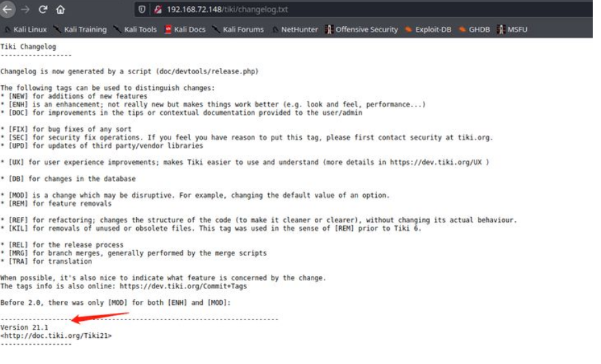
Task: Open the Offensive Security bookmark
Action: point(362,30)
